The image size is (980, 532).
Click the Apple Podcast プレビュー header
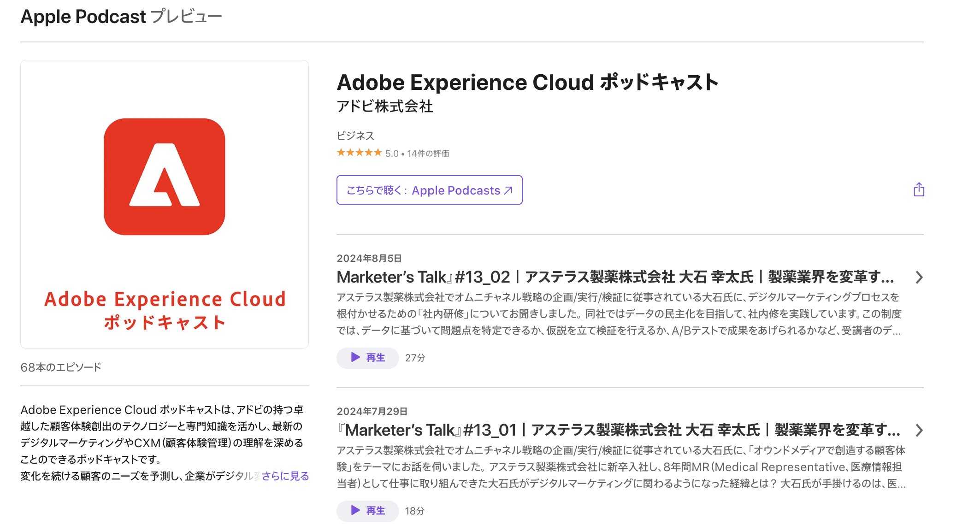pos(121,17)
